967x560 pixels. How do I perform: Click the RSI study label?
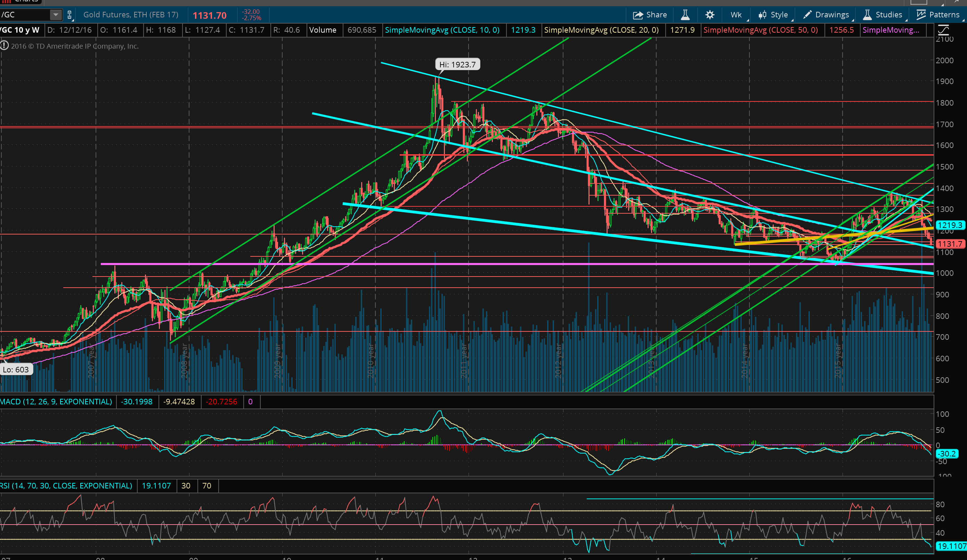[x=66, y=486]
